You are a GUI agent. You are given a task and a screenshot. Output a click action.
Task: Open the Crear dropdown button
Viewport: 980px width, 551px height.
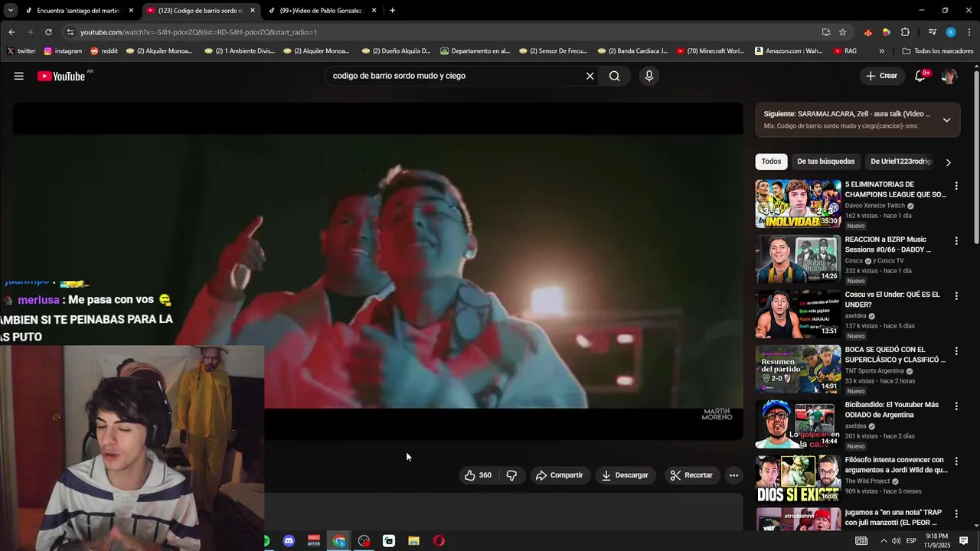[x=882, y=76]
